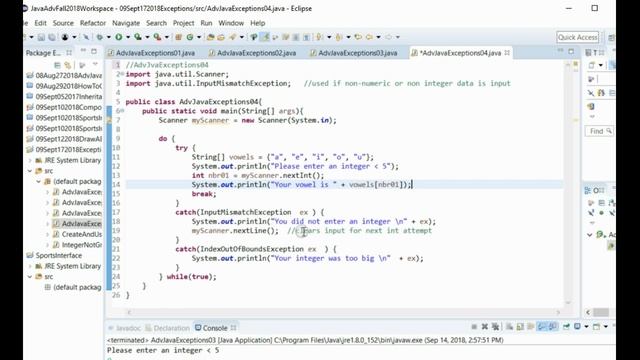Click the Open Task folder icon
Screen dimensions: 640x360
point(221,37)
